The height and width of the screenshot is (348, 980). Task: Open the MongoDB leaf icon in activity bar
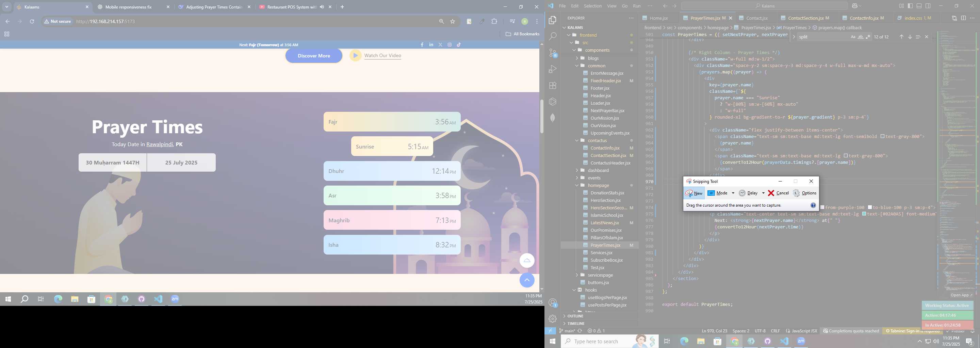coord(553,118)
